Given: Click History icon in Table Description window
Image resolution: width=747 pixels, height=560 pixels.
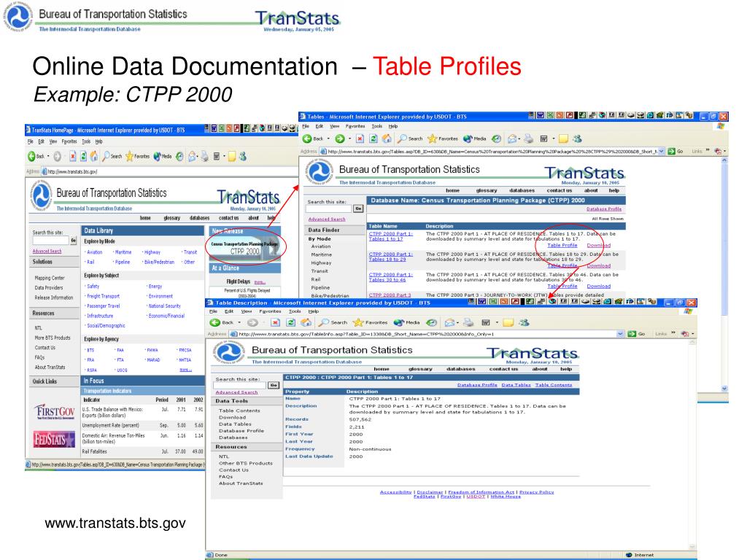Looking at the screenshot, I should (x=432, y=322).
